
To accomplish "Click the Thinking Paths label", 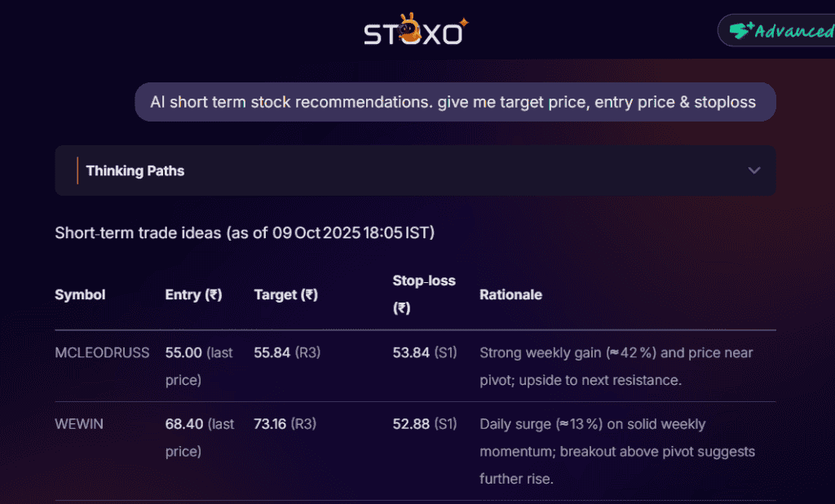I will pos(135,170).
